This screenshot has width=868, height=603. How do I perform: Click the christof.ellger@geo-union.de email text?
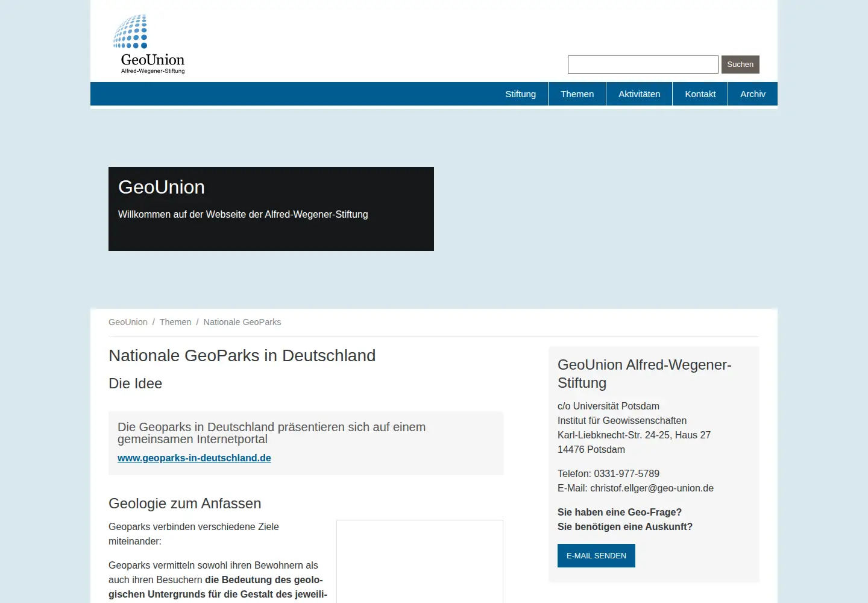[x=652, y=488]
